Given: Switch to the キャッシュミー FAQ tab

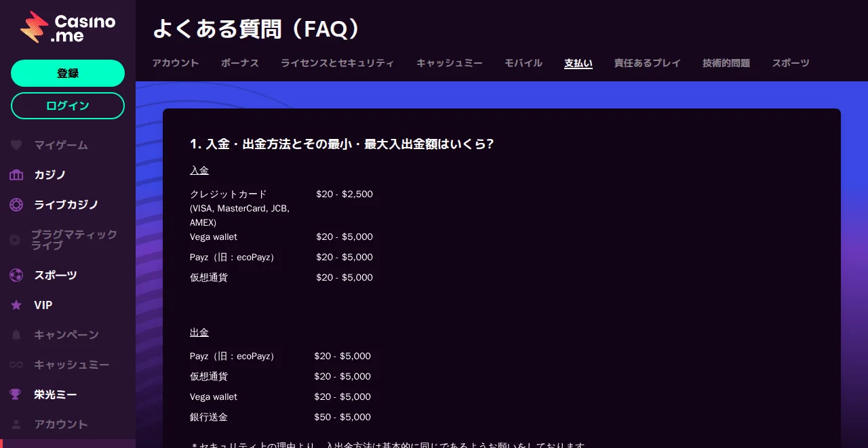Looking at the screenshot, I should click(450, 63).
